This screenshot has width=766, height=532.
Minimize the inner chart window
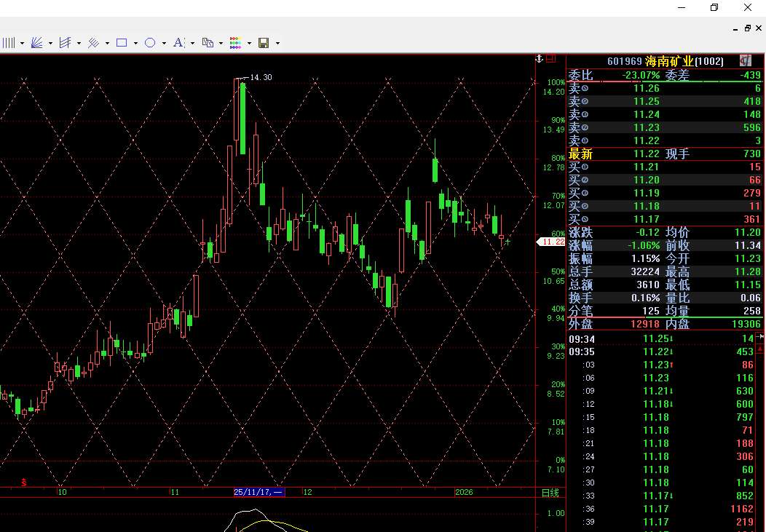[x=735, y=28]
